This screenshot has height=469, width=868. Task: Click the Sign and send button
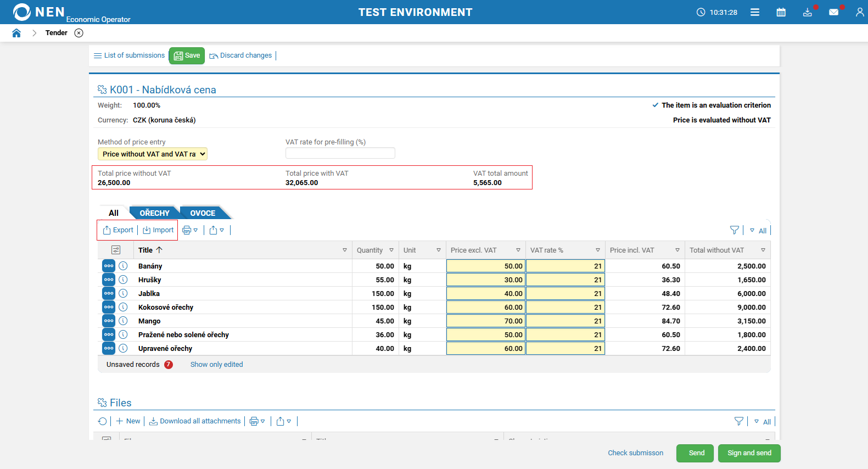pos(749,453)
